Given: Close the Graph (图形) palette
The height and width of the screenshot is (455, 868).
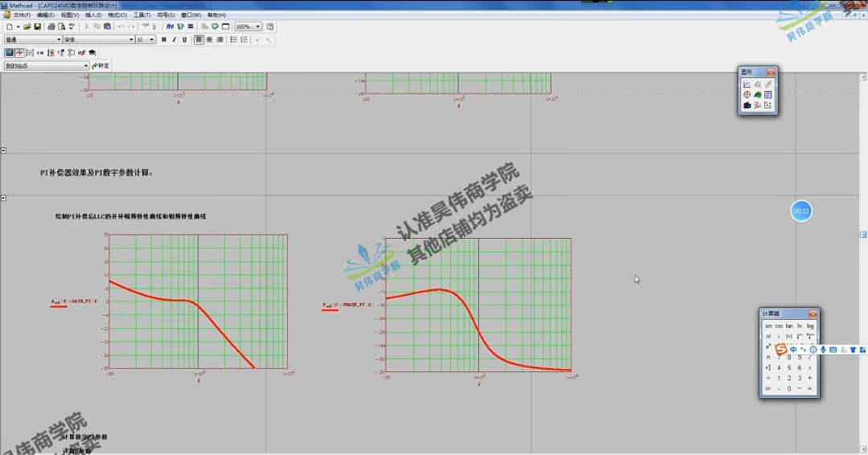Looking at the screenshot, I should 770,72.
